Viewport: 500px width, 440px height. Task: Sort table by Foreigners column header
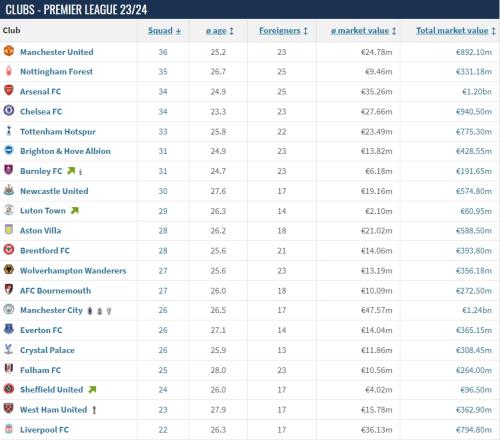tap(283, 31)
